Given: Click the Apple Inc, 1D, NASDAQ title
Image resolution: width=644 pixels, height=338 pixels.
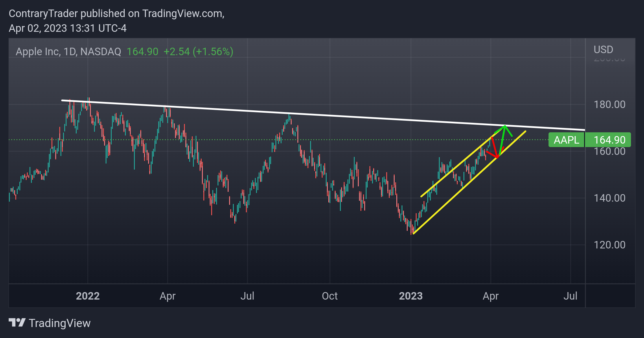Looking at the screenshot, I should [x=68, y=52].
